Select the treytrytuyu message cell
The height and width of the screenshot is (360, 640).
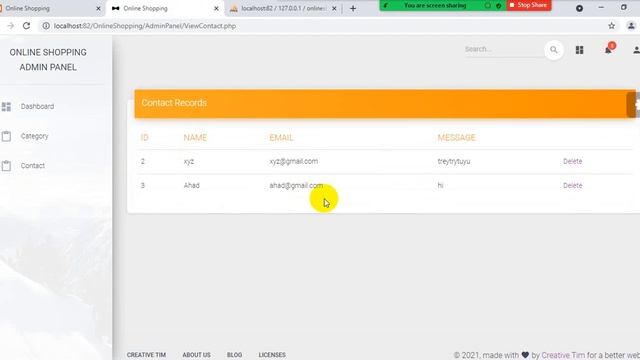coord(454,162)
